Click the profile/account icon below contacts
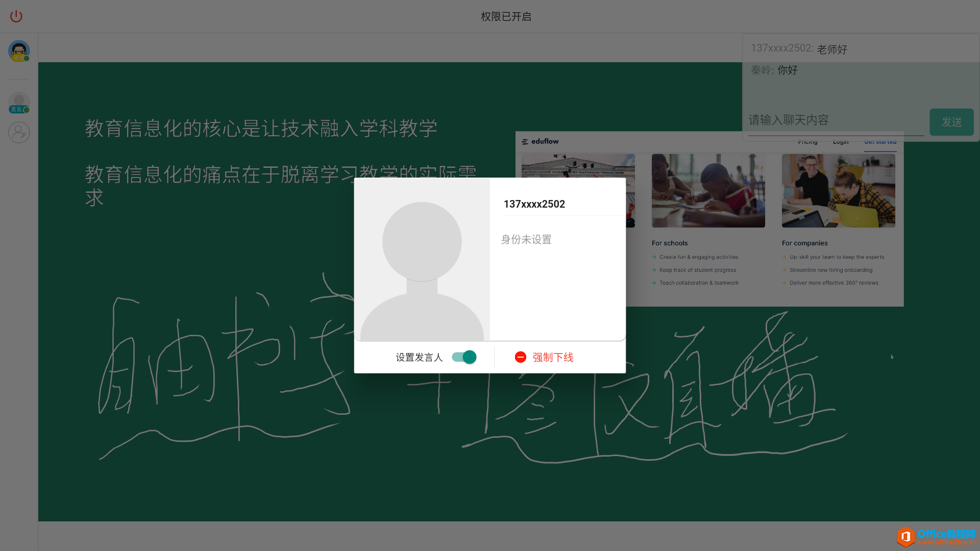 (x=19, y=132)
